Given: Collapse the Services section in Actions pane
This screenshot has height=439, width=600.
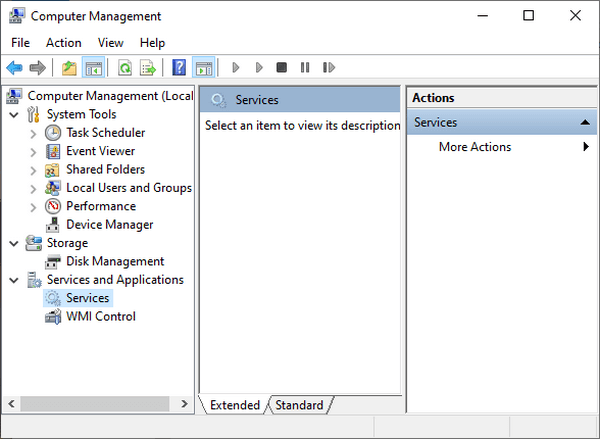Looking at the screenshot, I should pyautogui.click(x=585, y=122).
